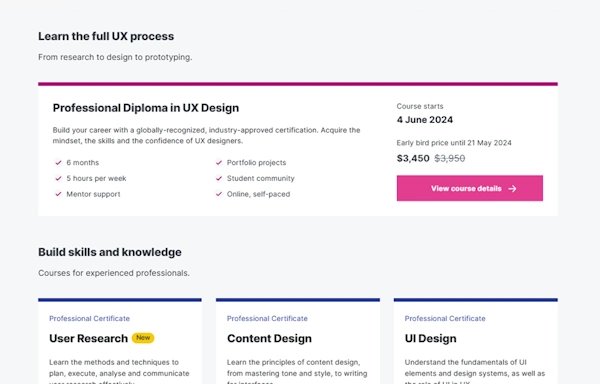600x384 pixels.
Task: Click the UI Design card description text
Action: pyautogui.click(x=474, y=371)
